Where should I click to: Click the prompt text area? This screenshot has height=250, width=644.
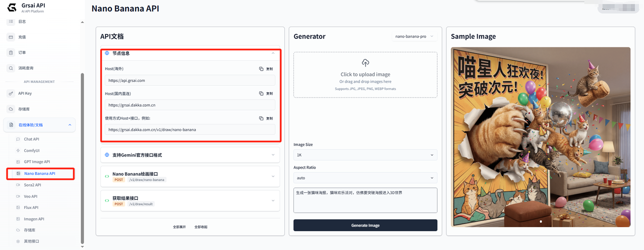(x=365, y=200)
